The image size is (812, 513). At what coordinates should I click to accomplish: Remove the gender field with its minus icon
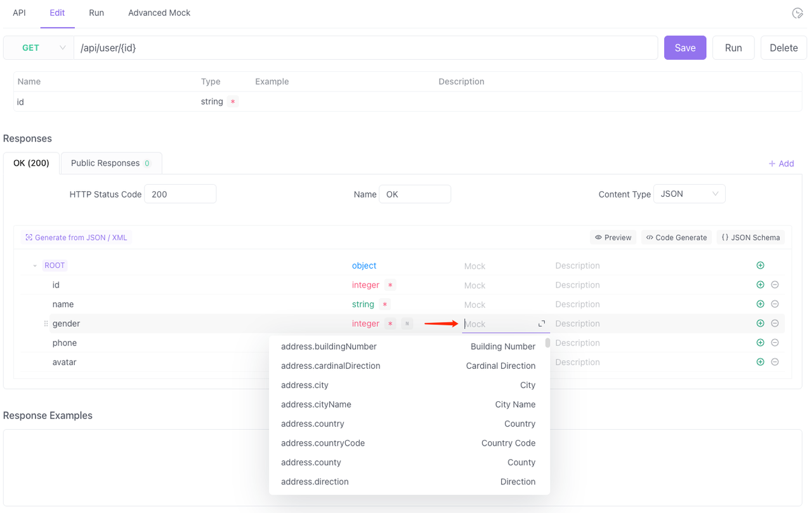775,323
